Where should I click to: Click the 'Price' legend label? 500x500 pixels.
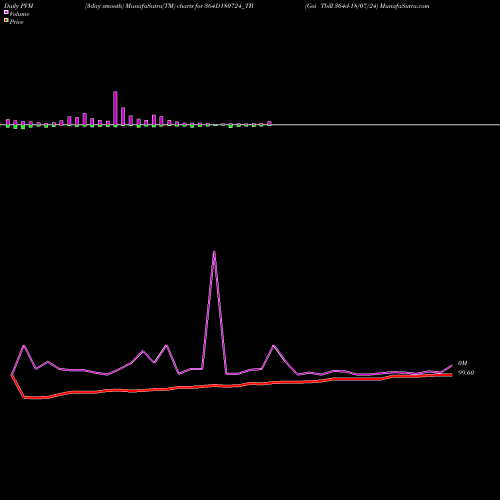(16, 22)
